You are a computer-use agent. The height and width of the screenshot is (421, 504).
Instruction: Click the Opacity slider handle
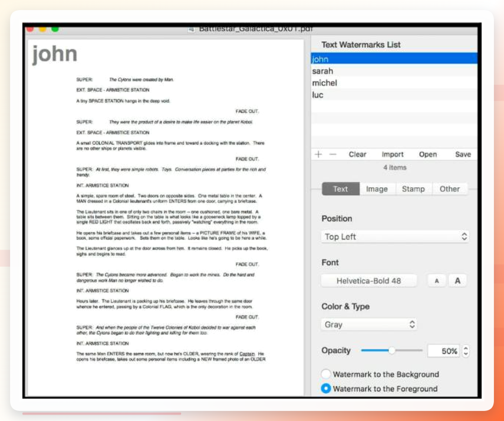(391, 350)
